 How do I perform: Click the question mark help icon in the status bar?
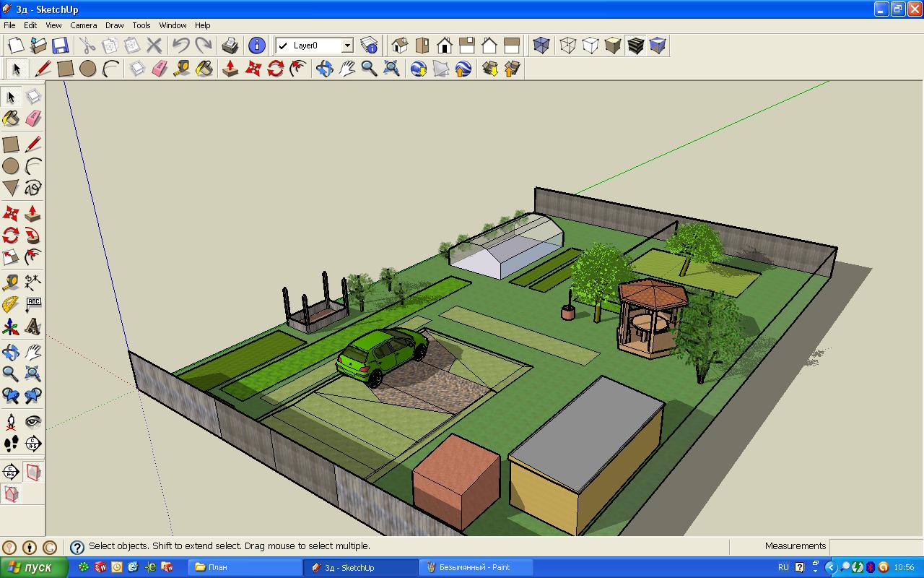click(x=77, y=547)
